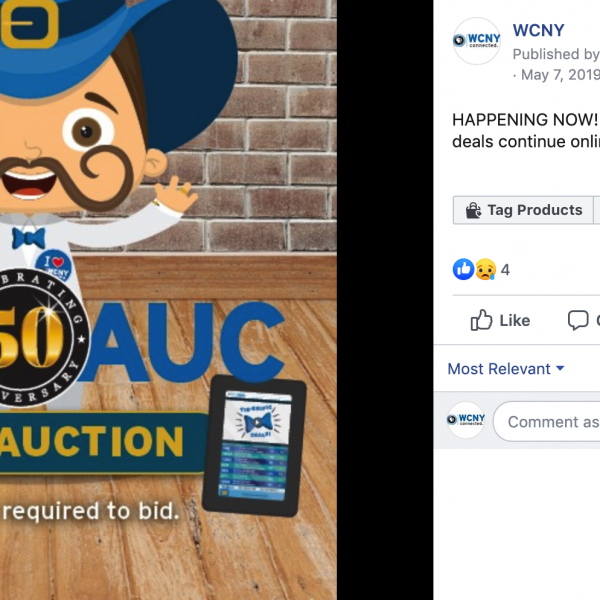The image size is (600, 600).
Task: Click the May 7, 2019 post date
Action: click(560, 75)
